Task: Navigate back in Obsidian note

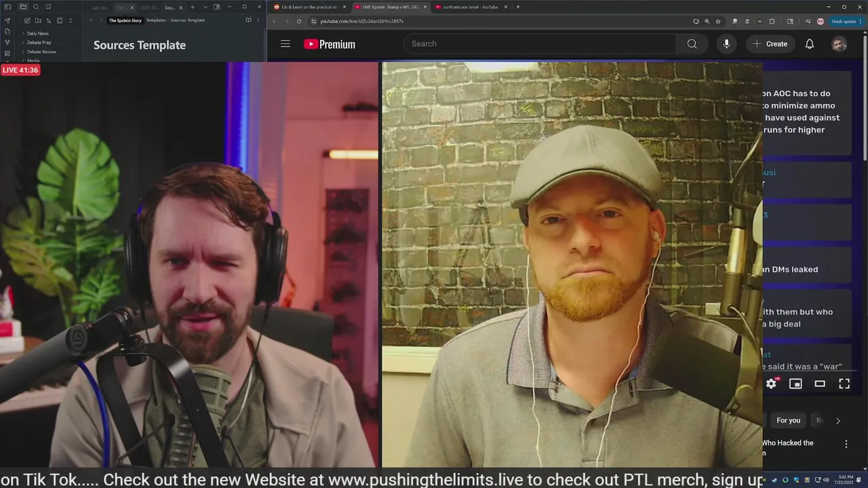Action: tap(92, 20)
